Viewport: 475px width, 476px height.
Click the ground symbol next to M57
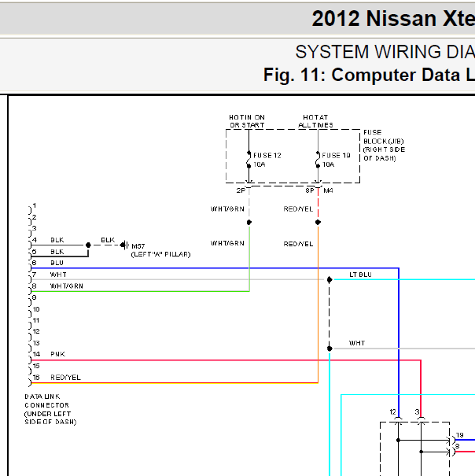[x=125, y=245]
